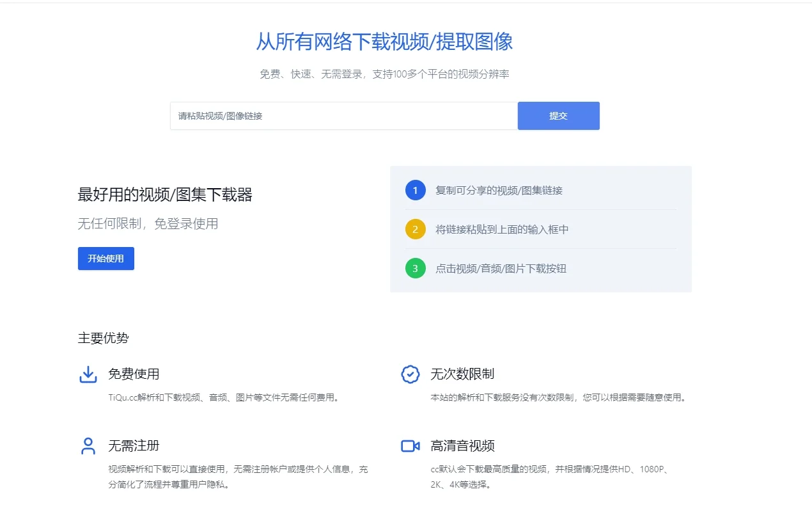Click the video camera icon beside 高清音视频
The height and width of the screenshot is (519, 812).
point(409,445)
